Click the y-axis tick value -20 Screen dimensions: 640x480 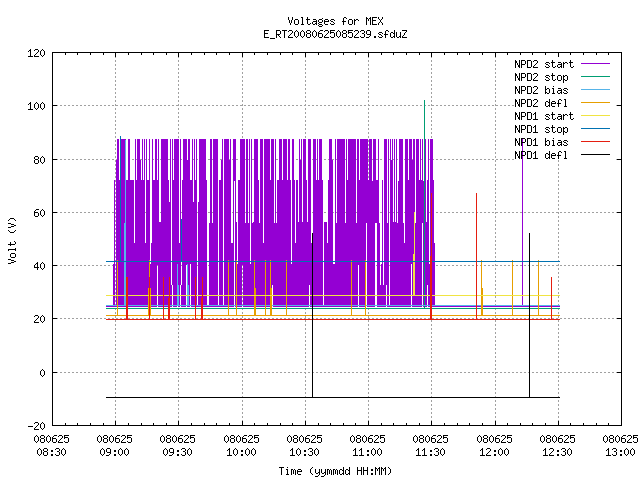[36, 426]
